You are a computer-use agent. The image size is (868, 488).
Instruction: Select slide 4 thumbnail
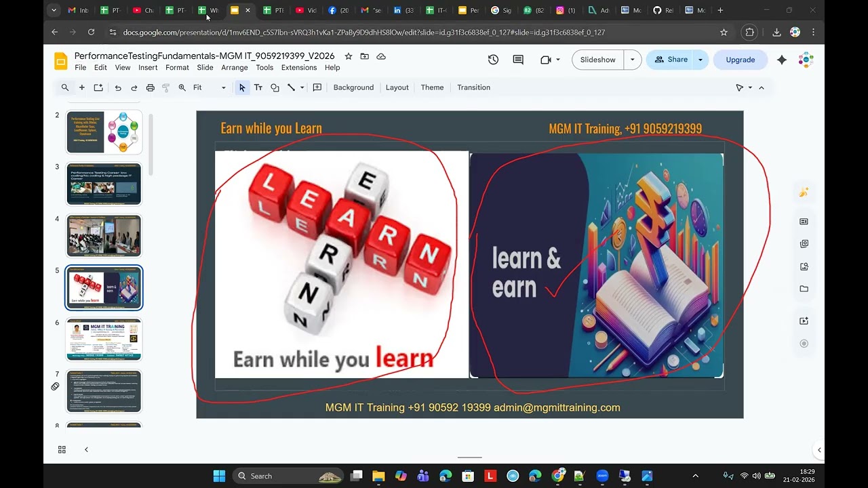pyautogui.click(x=104, y=235)
